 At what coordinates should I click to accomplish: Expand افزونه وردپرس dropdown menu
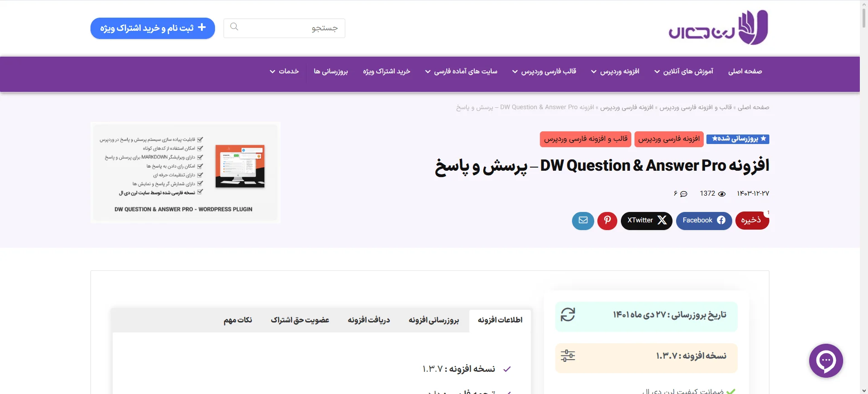point(615,72)
